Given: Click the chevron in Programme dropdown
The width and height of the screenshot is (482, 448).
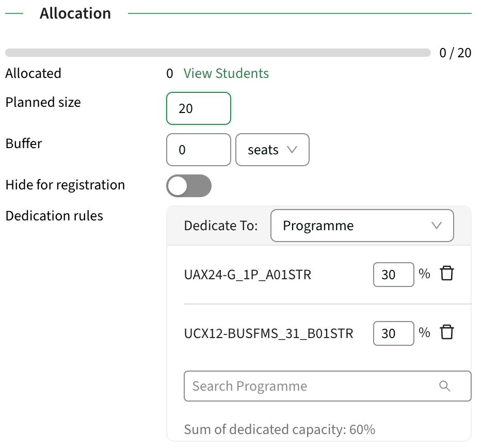Looking at the screenshot, I should coord(436,226).
